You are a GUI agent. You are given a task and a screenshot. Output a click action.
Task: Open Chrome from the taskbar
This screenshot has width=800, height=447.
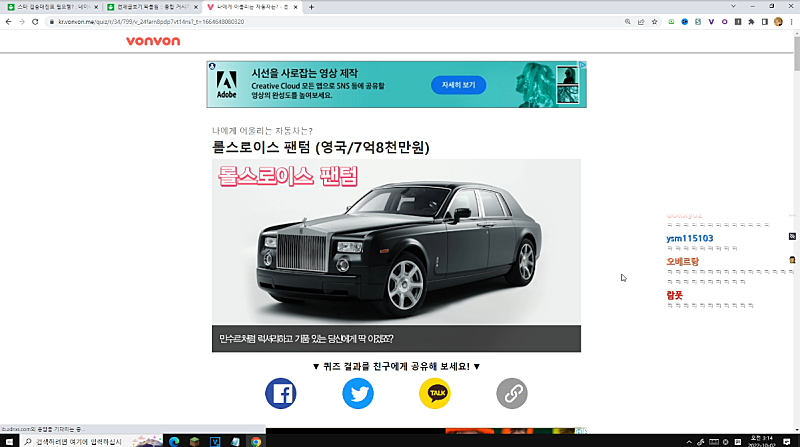click(x=256, y=441)
